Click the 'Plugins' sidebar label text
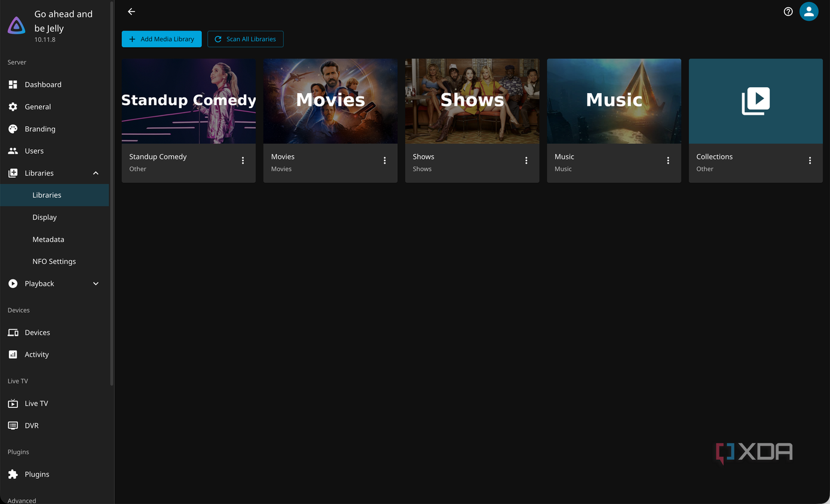The image size is (830, 504). pyautogui.click(x=37, y=474)
